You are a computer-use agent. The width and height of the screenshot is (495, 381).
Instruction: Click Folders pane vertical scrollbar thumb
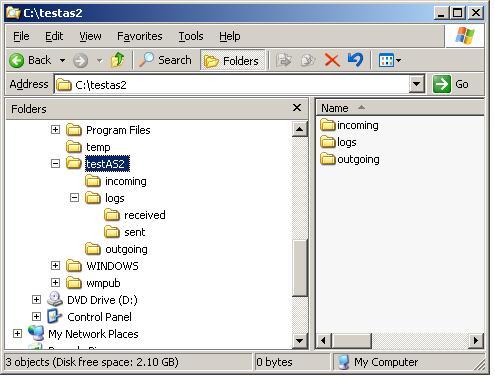click(299, 268)
